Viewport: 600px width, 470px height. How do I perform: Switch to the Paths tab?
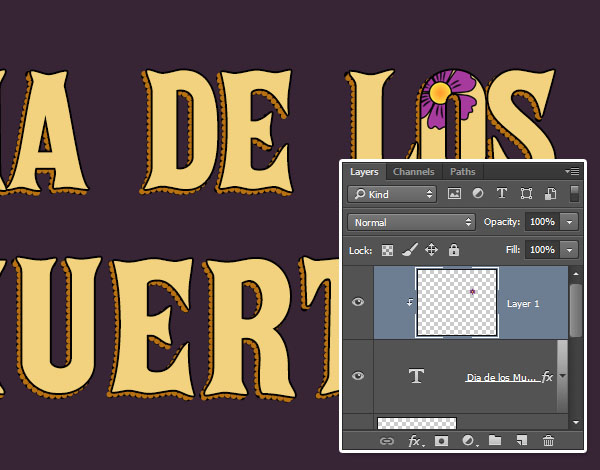(x=462, y=172)
